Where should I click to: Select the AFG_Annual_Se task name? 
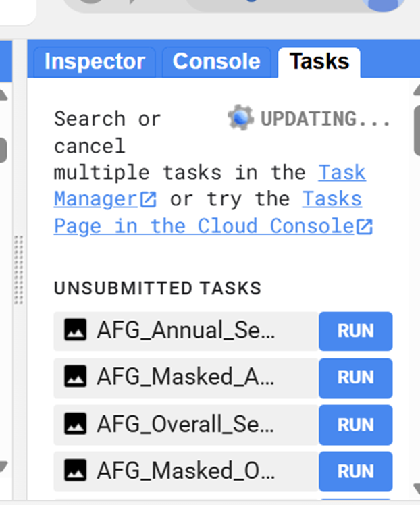coord(186,331)
